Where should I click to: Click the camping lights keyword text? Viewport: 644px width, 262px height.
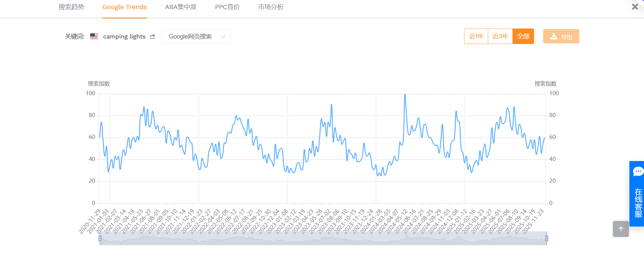pos(124,36)
